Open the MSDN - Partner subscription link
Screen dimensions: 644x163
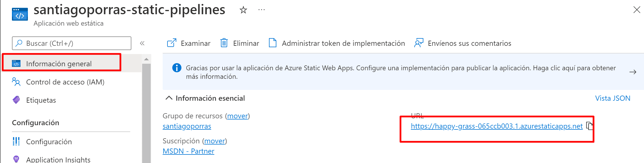coord(189,151)
